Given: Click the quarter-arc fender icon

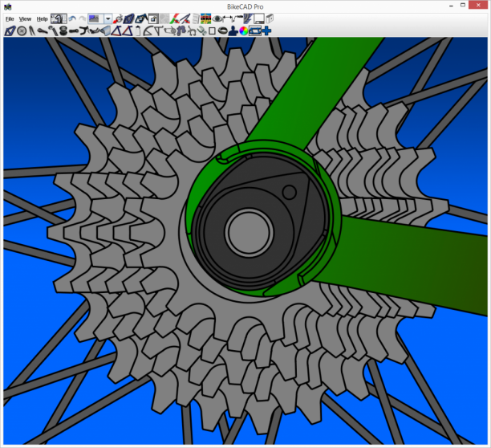Looking at the screenshot, I should coord(148,31).
